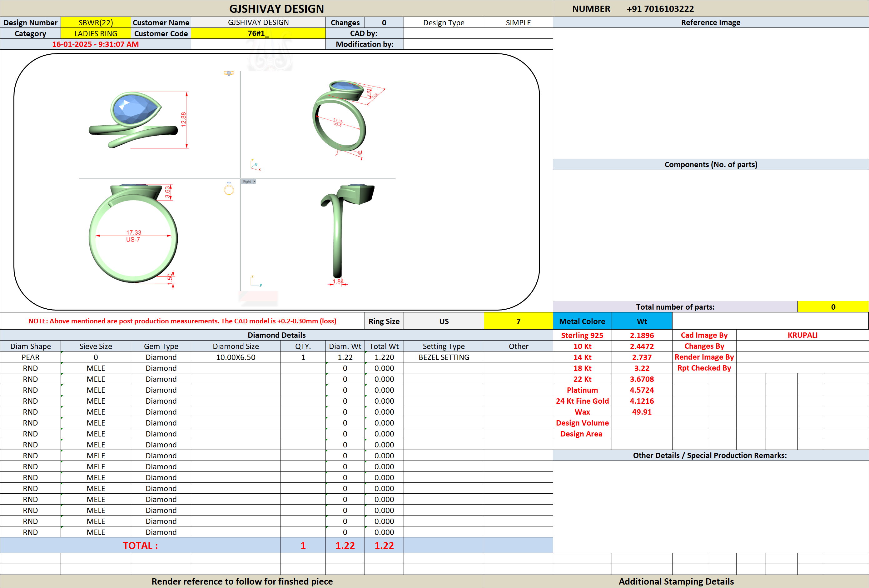
Task: Click the Right viewport label tab
Action: (247, 182)
